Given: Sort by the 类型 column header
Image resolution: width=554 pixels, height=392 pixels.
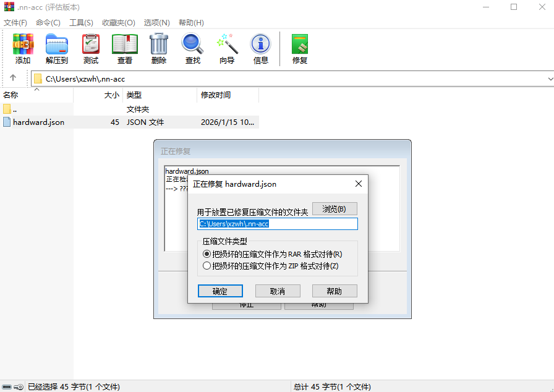Looking at the screenshot, I should 160,95.
